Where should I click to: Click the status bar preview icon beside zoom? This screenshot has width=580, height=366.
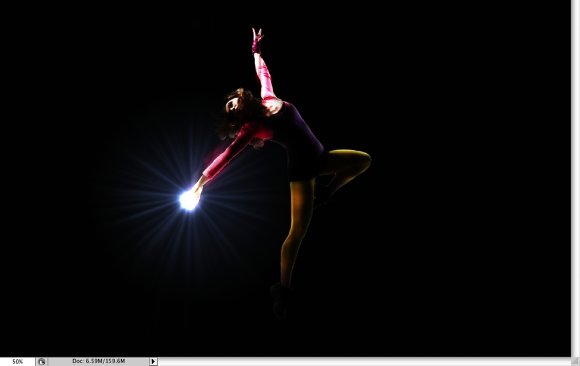[x=41, y=362]
